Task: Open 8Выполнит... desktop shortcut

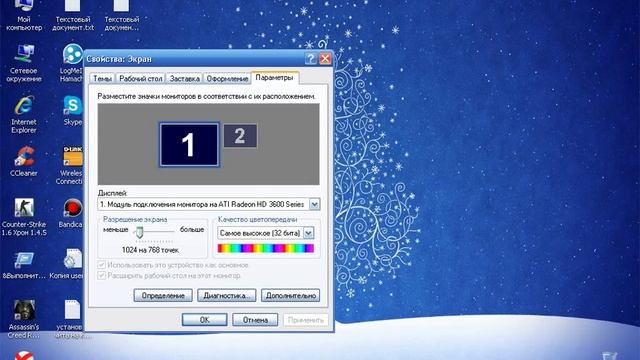Action: (x=24, y=265)
